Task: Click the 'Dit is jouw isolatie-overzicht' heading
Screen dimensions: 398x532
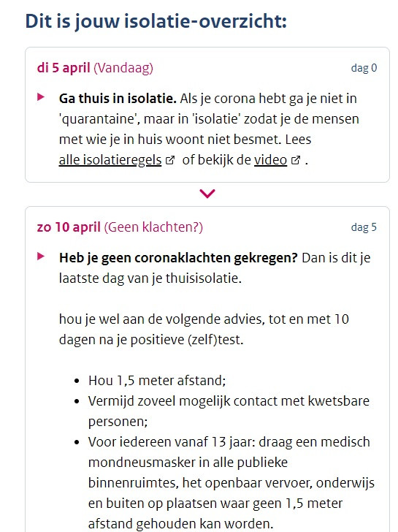Action: (156, 21)
